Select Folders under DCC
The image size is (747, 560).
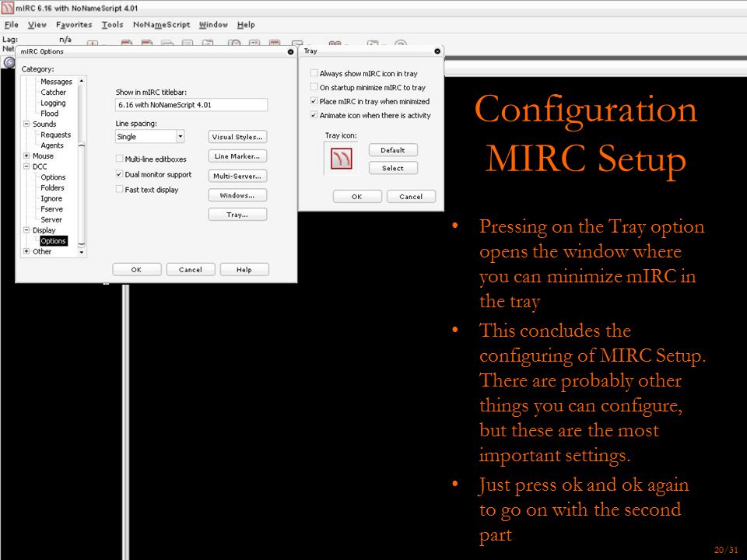(52, 187)
